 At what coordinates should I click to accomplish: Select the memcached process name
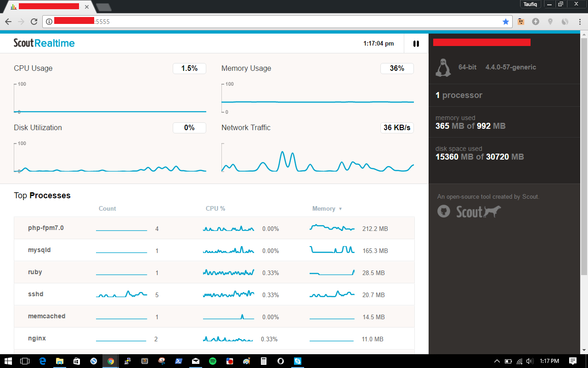[x=47, y=316]
